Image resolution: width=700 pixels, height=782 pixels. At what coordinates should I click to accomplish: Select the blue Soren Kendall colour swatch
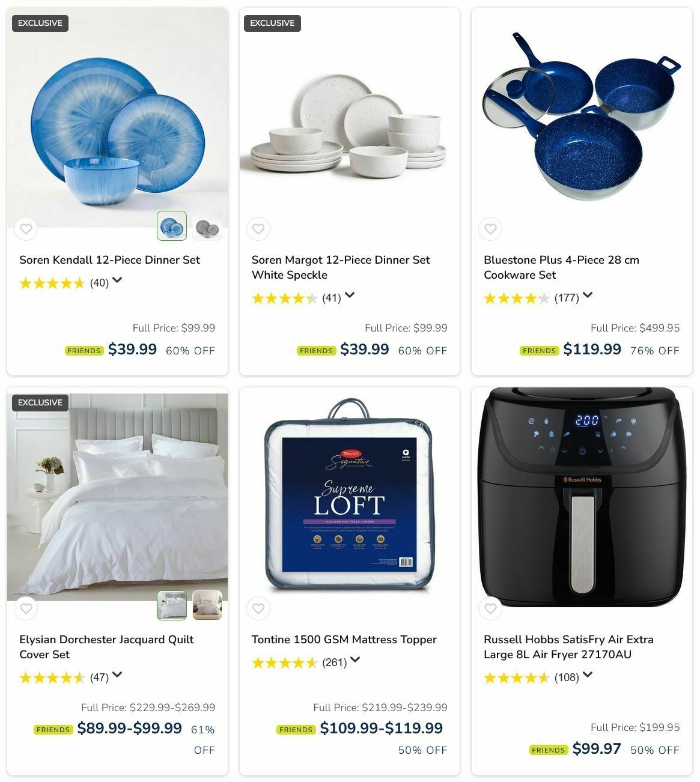pos(172,226)
